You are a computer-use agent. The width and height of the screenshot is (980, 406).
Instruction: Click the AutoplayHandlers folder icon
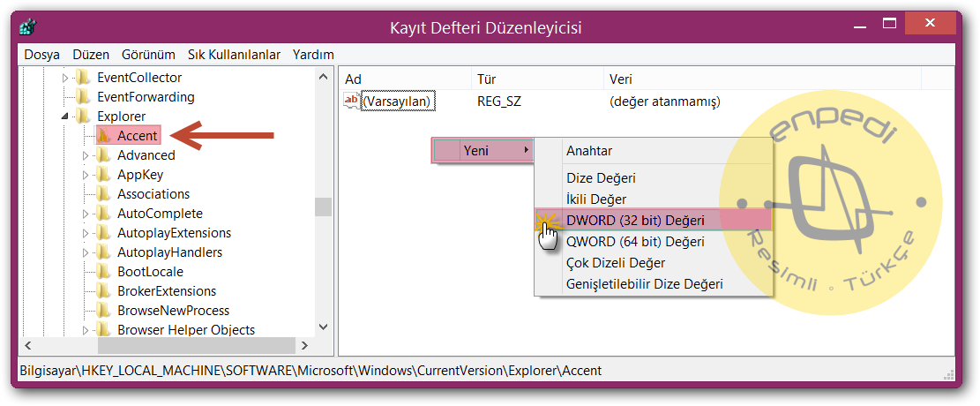pos(103,252)
